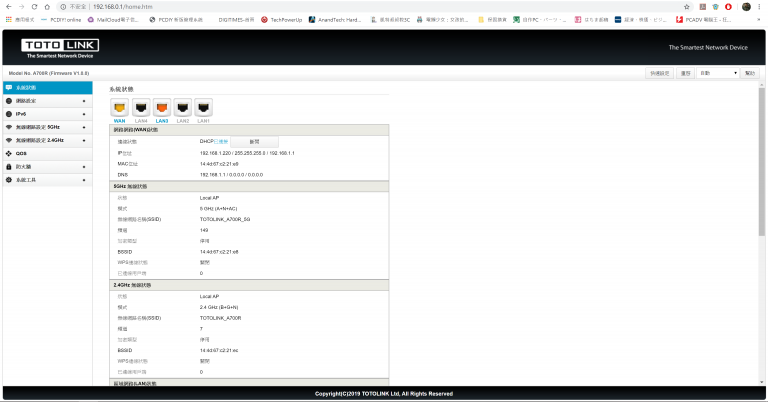768x402 pixels.
Task: Click the red Opera extension icon
Action: pyautogui.click(x=728, y=7)
